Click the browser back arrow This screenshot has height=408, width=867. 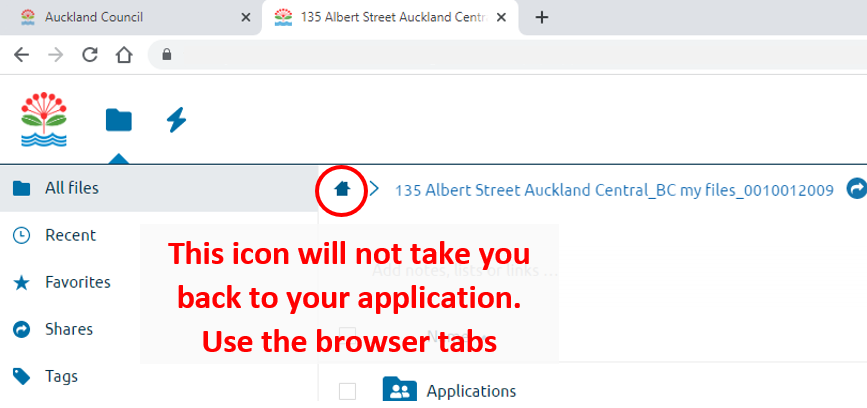[22, 55]
